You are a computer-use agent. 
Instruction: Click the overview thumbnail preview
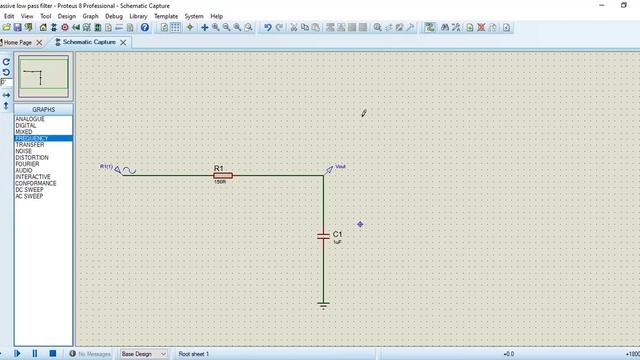click(x=43, y=76)
